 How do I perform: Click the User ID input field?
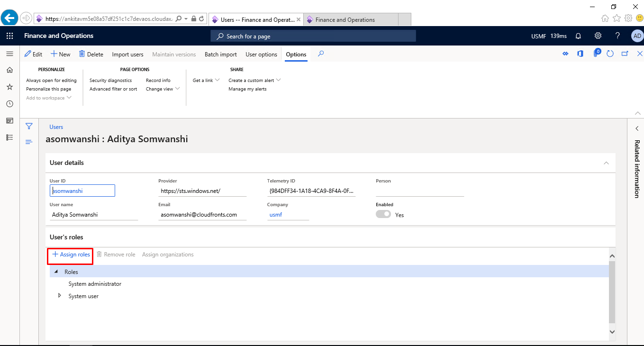coord(82,191)
